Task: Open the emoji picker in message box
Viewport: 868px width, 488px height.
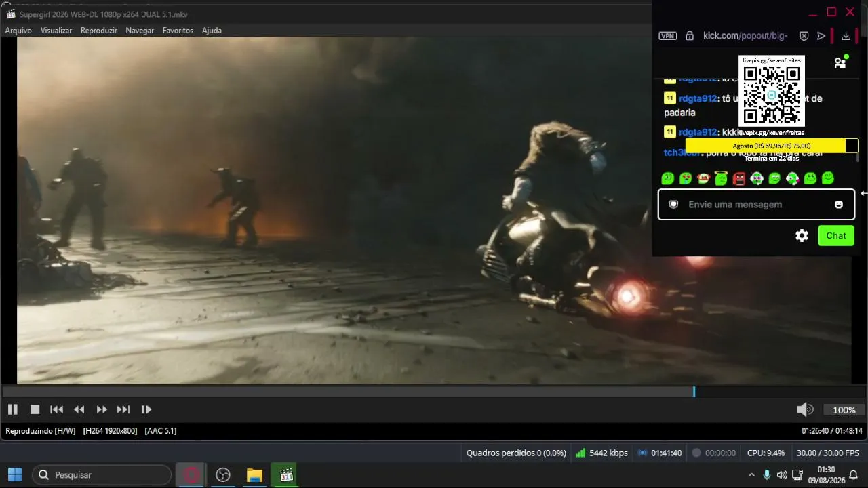Action: 839,205
